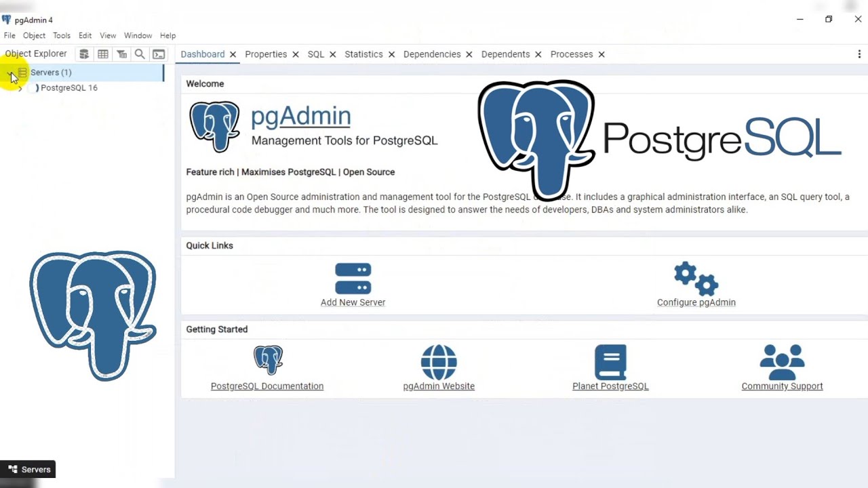Switch to the Dependencies tab
Image resolution: width=868 pixels, height=488 pixels.
coord(432,54)
